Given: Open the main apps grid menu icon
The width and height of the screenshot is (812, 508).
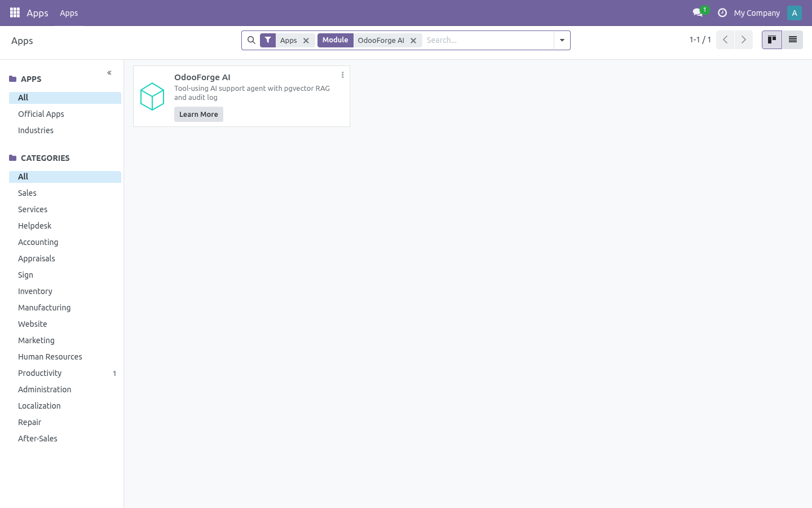Looking at the screenshot, I should pos(15,12).
